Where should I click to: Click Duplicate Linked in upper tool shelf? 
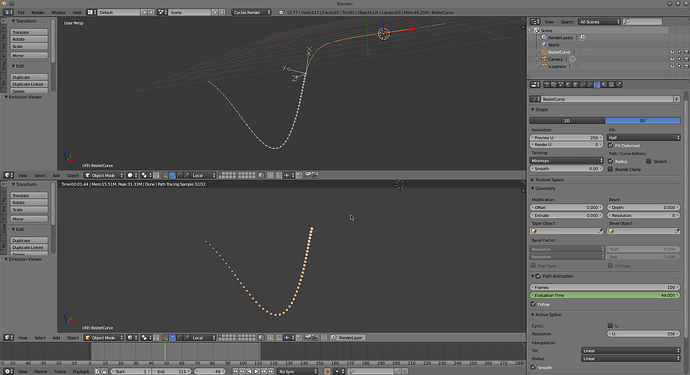click(29, 84)
